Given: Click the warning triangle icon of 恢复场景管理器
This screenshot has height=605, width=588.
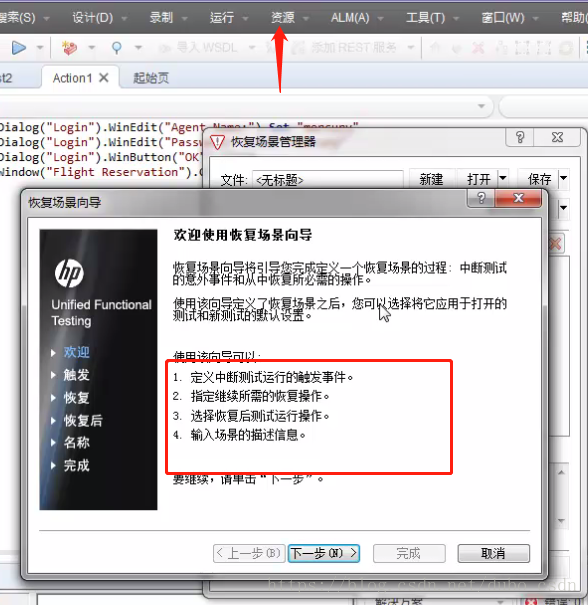Looking at the screenshot, I should (x=217, y=142).
